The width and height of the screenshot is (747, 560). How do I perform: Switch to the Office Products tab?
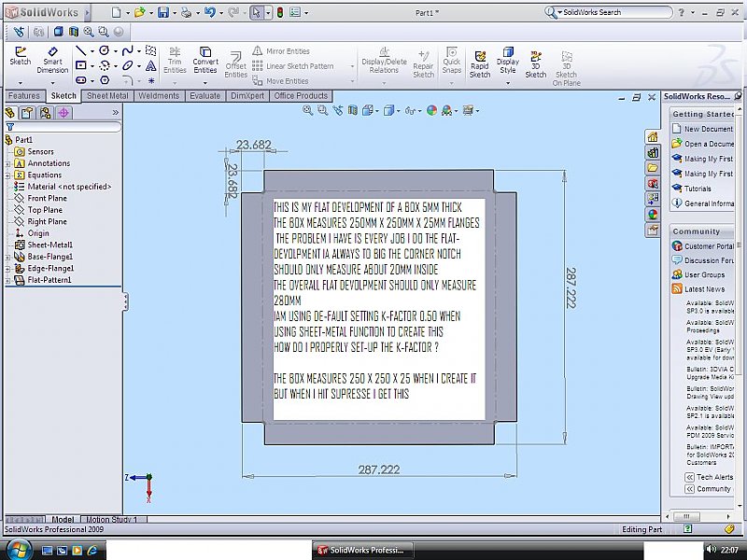301,96
